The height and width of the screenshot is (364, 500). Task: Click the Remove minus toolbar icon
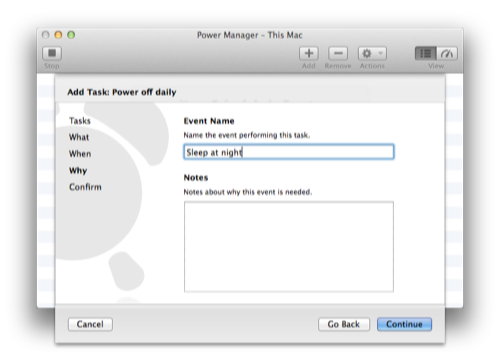coord(338,53)
